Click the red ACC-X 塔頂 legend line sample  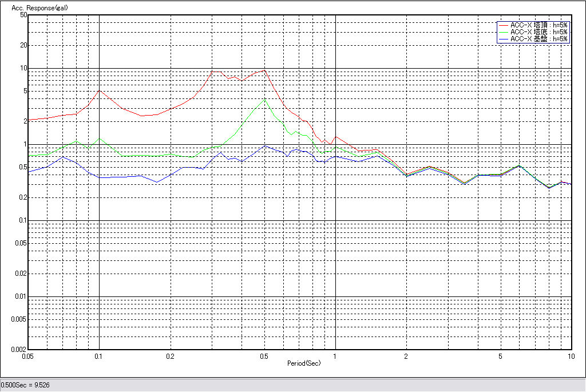point(504,26)
